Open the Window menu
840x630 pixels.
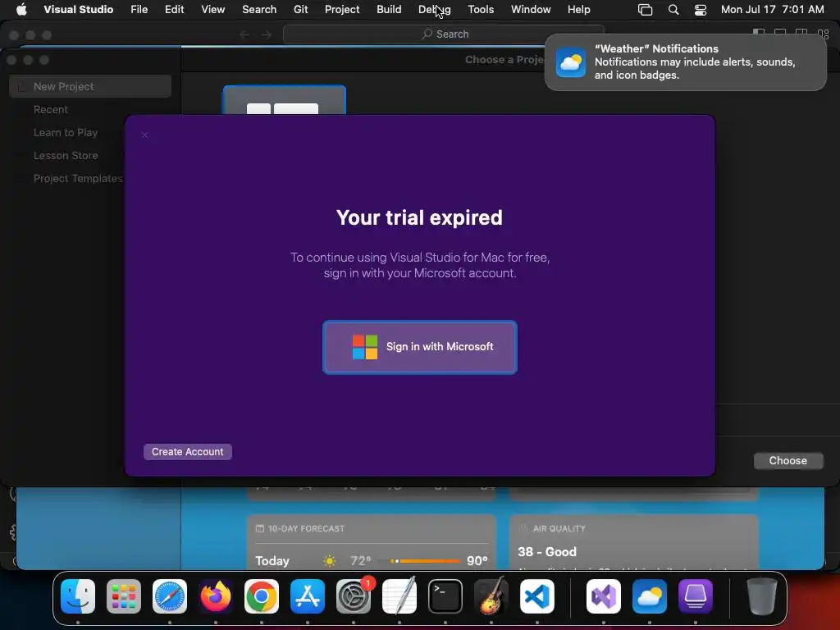point(531,10)
